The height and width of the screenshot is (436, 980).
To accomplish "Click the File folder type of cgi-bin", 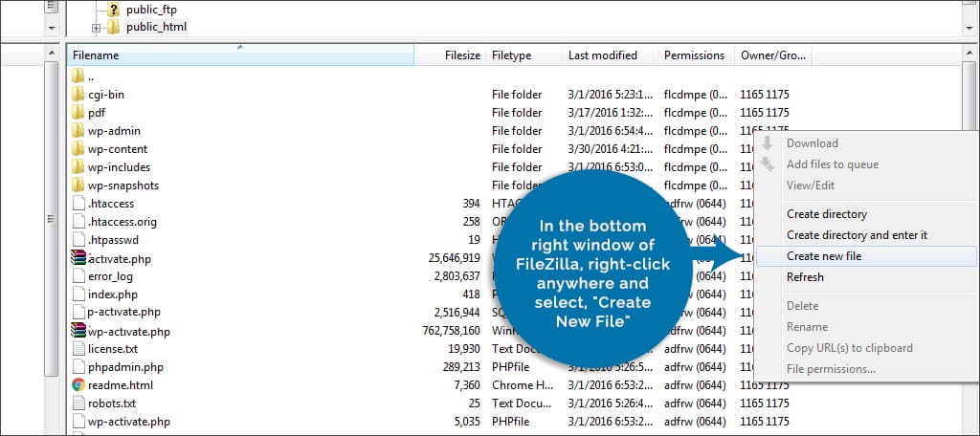I will tap(517, 95).
